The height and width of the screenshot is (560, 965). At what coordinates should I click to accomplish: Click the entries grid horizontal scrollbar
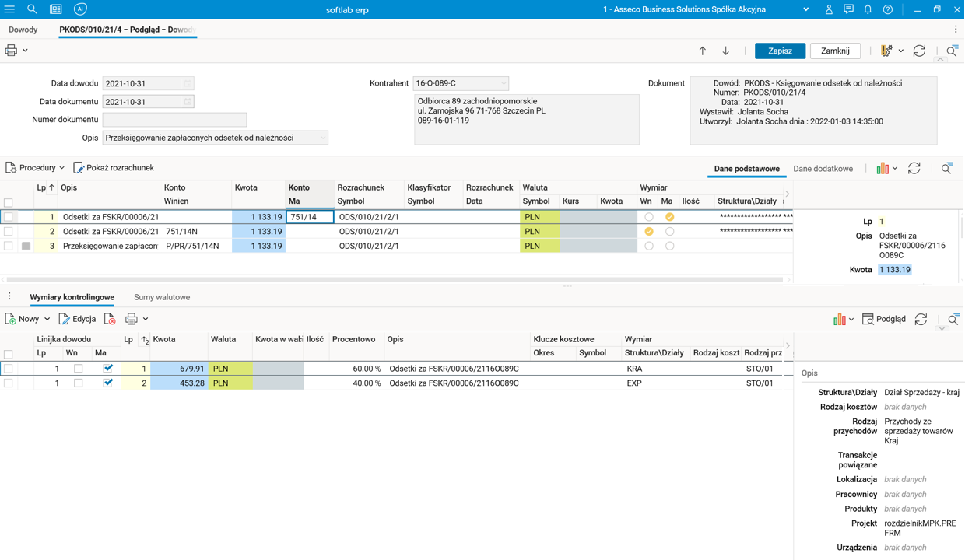click(393, 279)
